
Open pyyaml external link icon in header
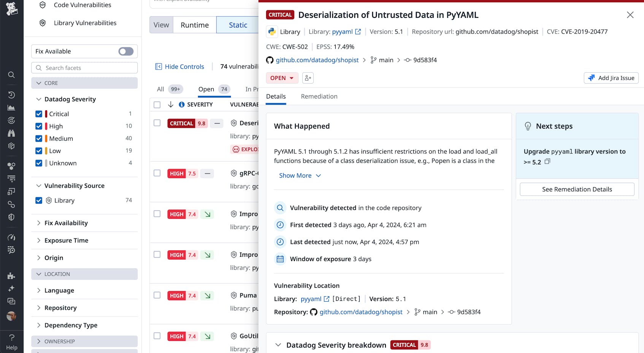358,32
